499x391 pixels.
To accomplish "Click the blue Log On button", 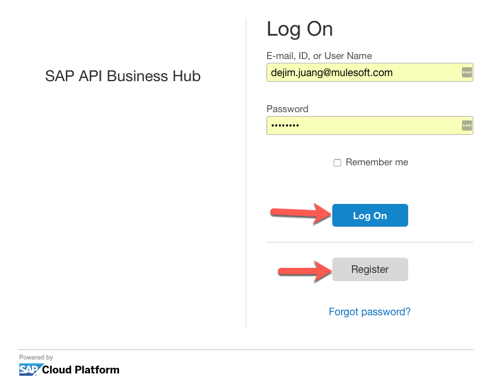I will tap(370, 215).
